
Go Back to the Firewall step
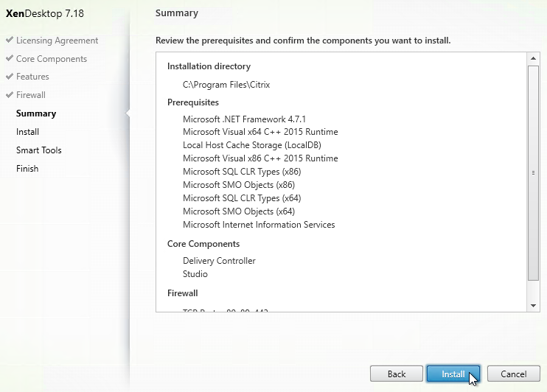[397, 374]
